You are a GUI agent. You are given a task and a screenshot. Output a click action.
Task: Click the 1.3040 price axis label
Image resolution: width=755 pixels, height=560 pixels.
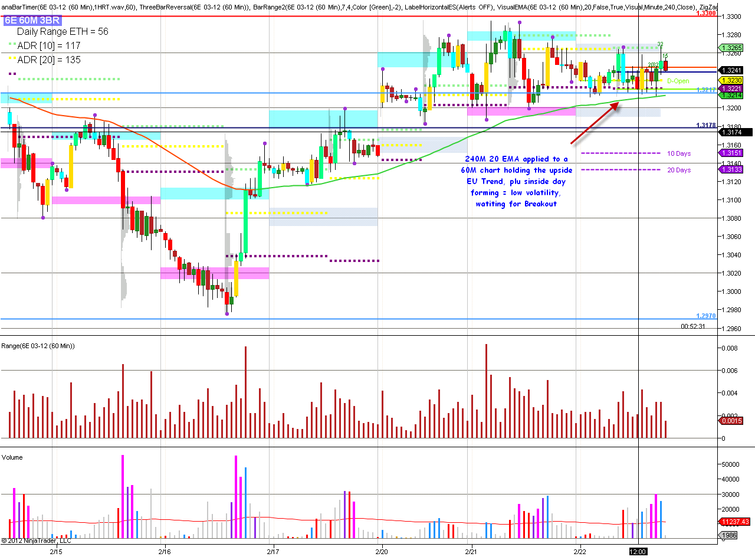coord(731,254)
